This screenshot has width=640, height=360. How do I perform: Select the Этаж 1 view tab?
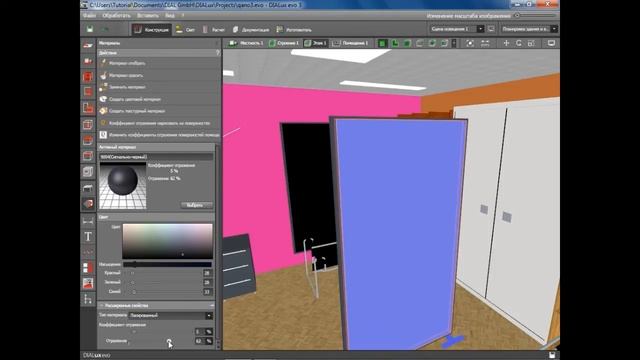pyautogui.click(x=316, y=43)
